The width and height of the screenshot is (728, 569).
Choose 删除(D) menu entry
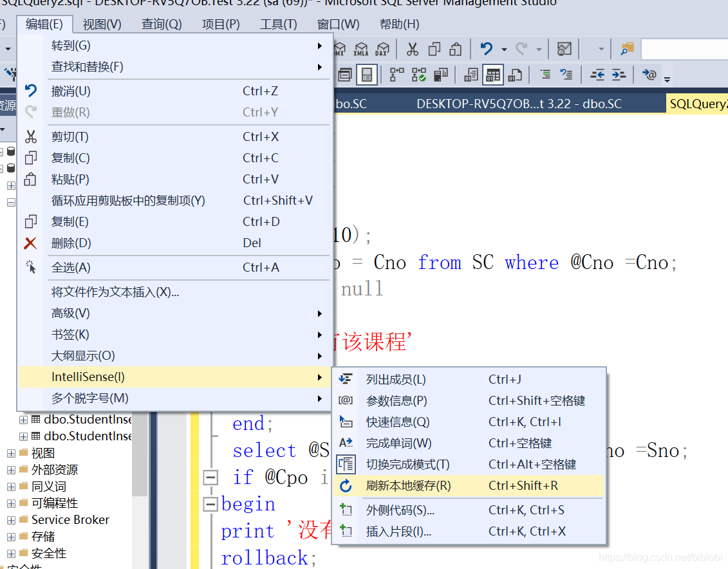(x=174, y=243)
